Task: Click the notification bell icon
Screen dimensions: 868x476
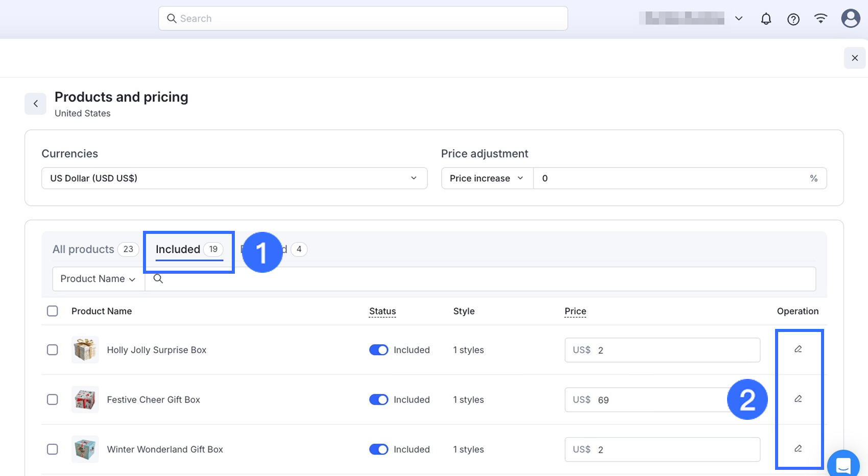Action: pos(766,19)
